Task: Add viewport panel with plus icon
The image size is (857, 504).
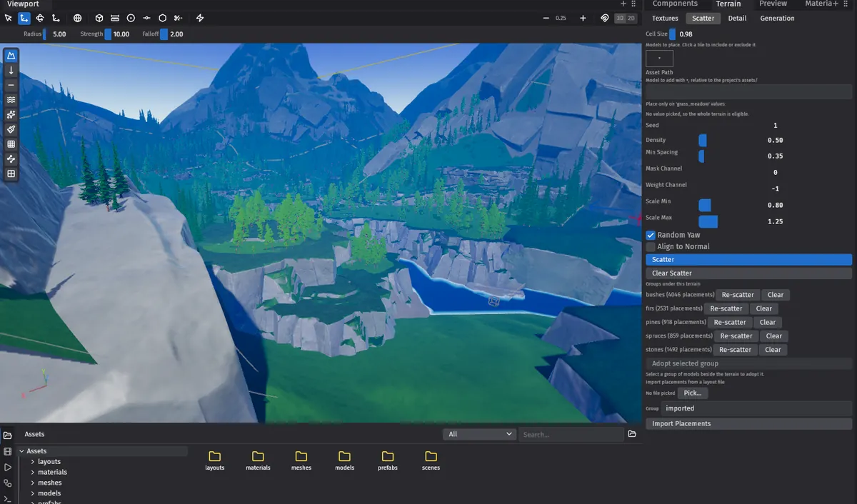Action: 623,4
